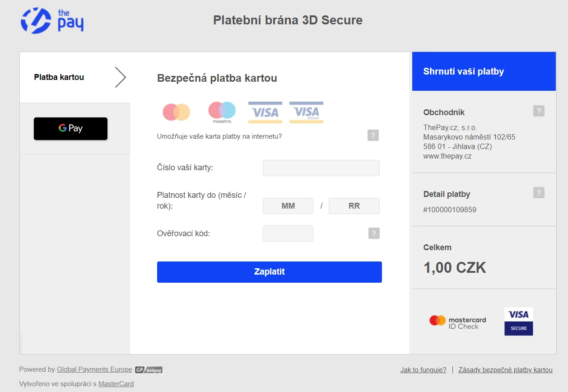The width and height of the screenshot is (568, 392).
Task: Open help for internet card payments
Action: [373, 135]
